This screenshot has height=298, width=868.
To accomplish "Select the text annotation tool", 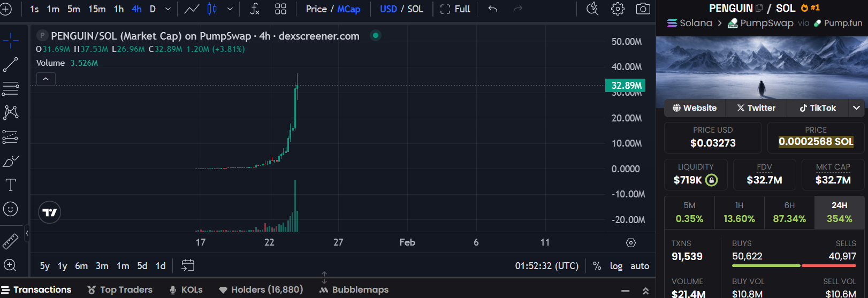I will point(11,185).
